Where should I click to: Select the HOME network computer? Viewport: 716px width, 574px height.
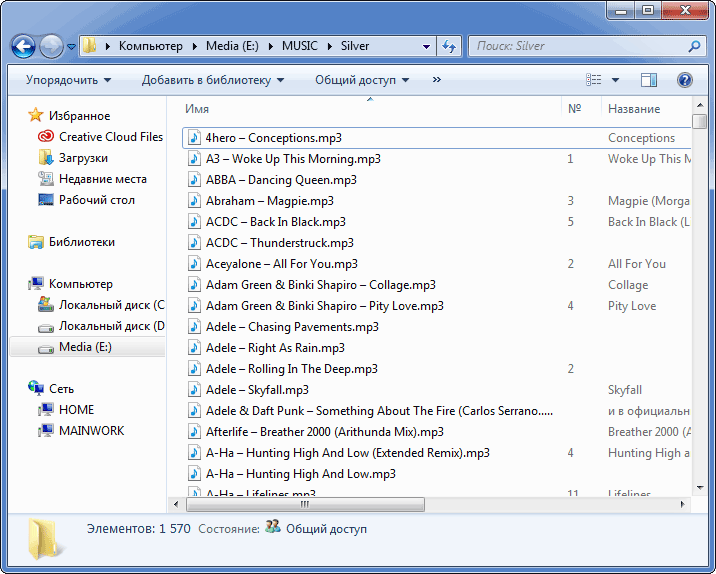76,410
